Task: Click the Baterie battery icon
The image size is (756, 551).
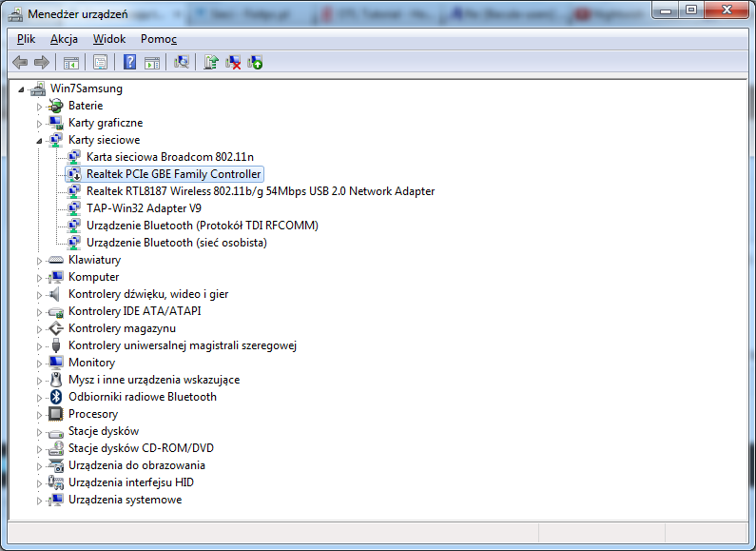Action: pyautogui.click(x=56, y=106)
